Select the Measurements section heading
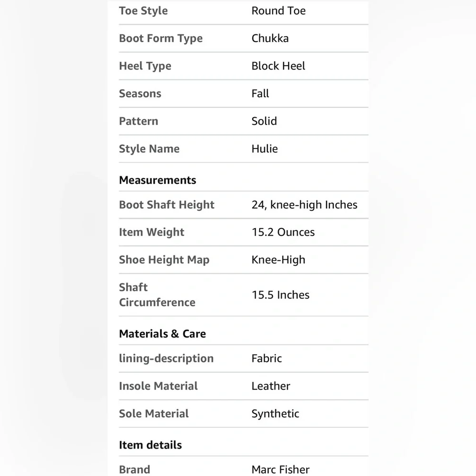The height and width of the screenshot is (476, 476). click(158, 180)
